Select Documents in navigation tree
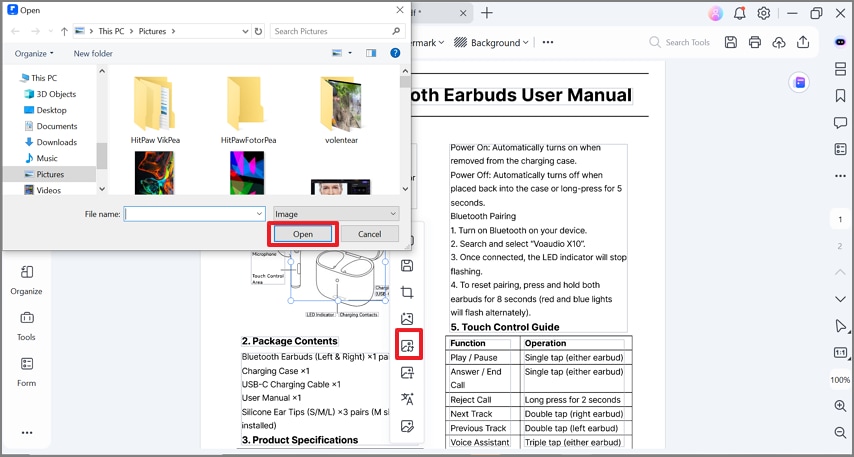Image resolution: width=854 pixels, height=457 pixels. [57, 126]
